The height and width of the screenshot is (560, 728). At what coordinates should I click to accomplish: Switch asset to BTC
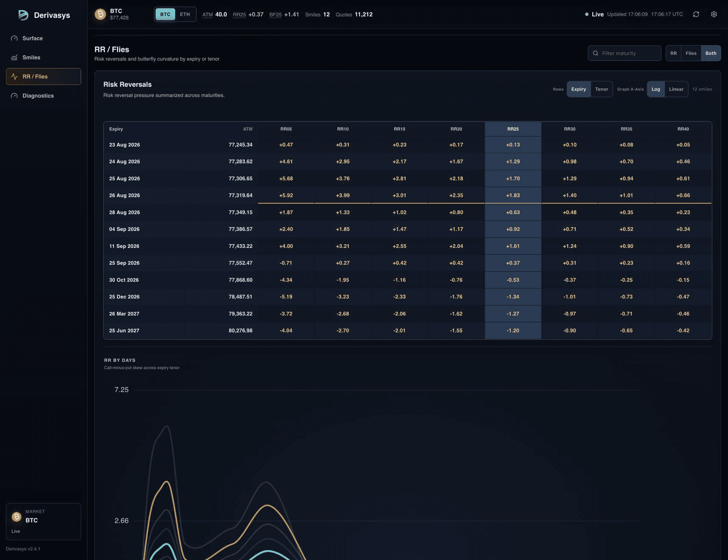coord(165,14)
